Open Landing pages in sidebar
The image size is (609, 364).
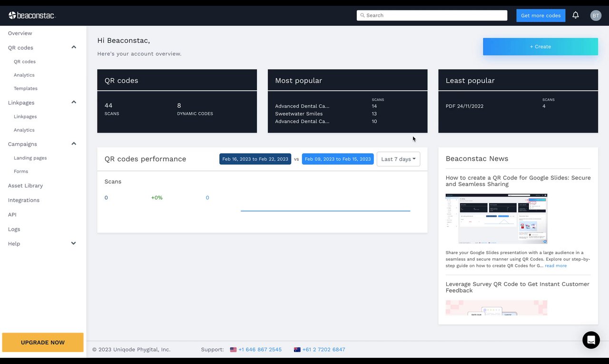click(x=30, y=157)
